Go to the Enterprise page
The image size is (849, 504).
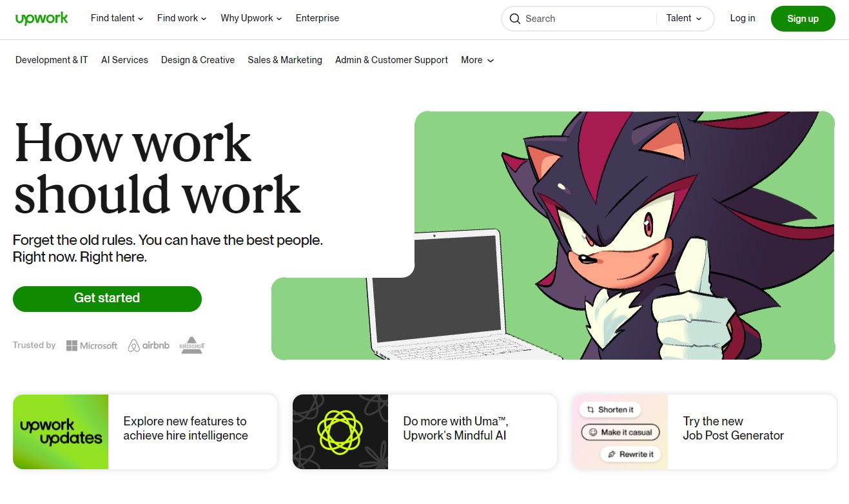(317, 18)
